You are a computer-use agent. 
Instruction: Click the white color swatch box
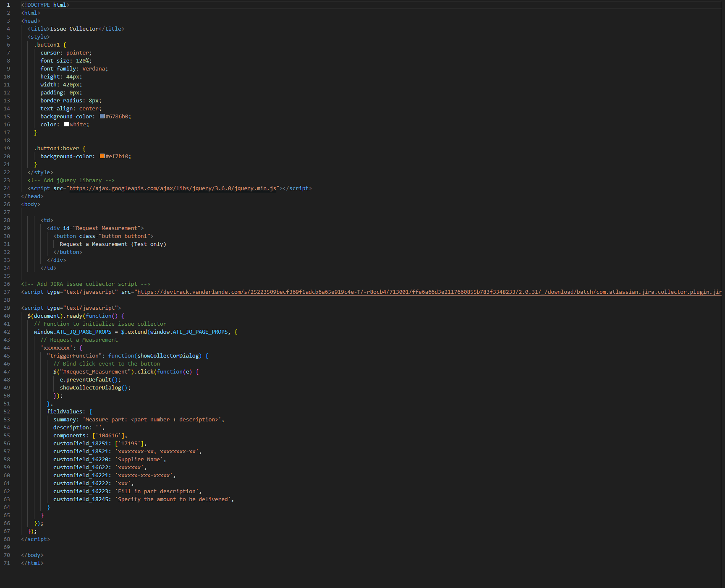66,124
